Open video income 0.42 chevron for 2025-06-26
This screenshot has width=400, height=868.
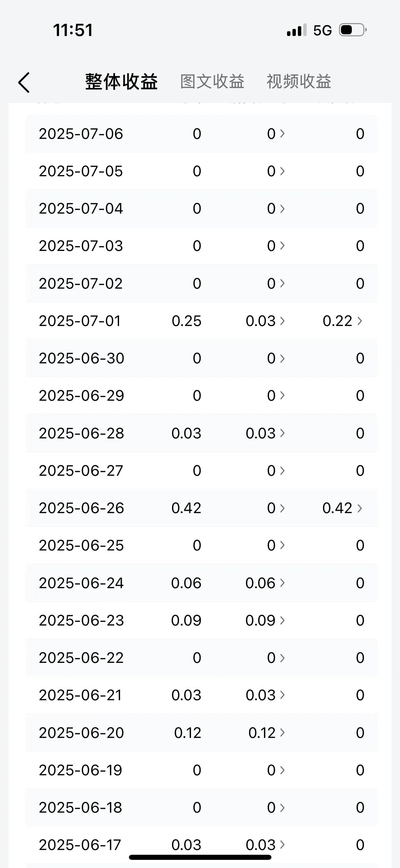pyautogui.click(x=360, y=508)
